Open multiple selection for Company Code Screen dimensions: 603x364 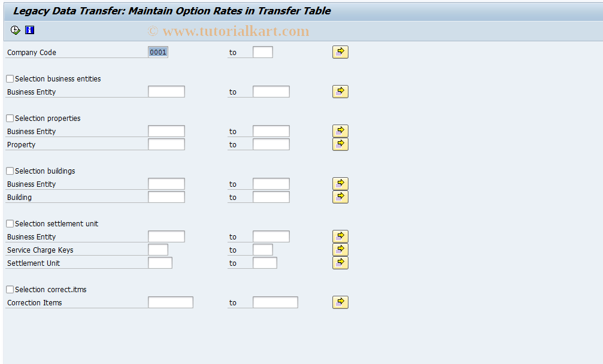[x=340, y=51]
